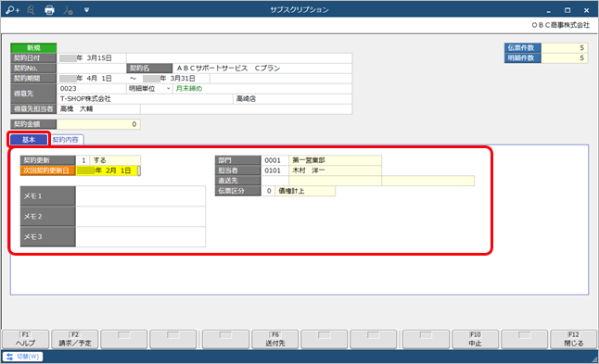Click the T-SHOP株式会社 customer name
Image resolution: width=599 pixels, height=364 pixels.
coord(85,99)
